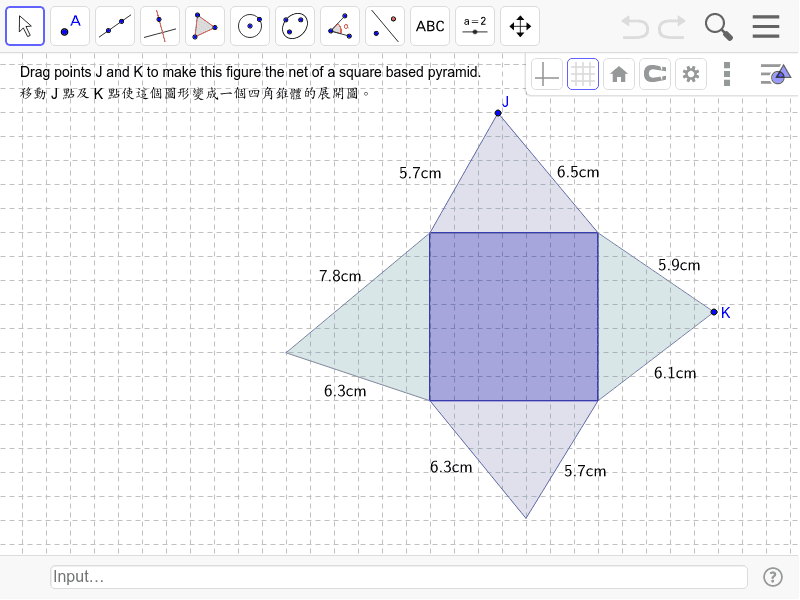Open the graphics view Settings gear
The width and height of the screenshot is (800, 600).
[x=690, y=73]
